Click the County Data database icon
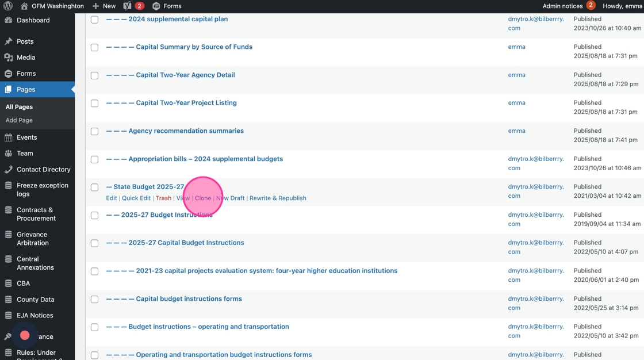 (8, 300)
